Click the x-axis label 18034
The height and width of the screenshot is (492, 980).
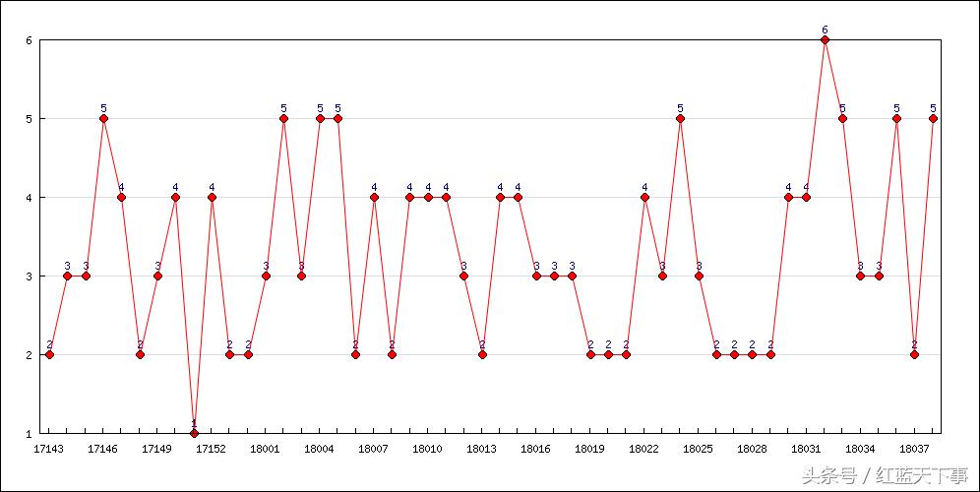(x=861, y=449)
